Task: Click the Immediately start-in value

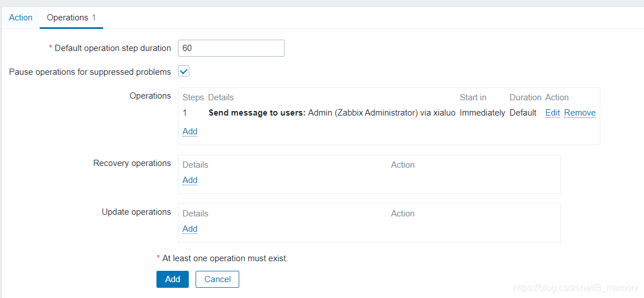Action: pos(482,113)
